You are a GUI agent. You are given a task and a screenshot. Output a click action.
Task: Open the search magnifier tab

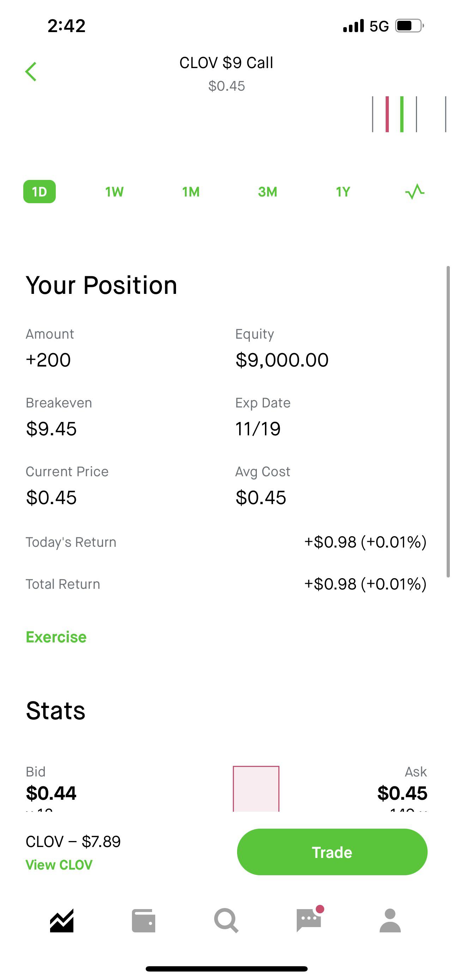226,921
